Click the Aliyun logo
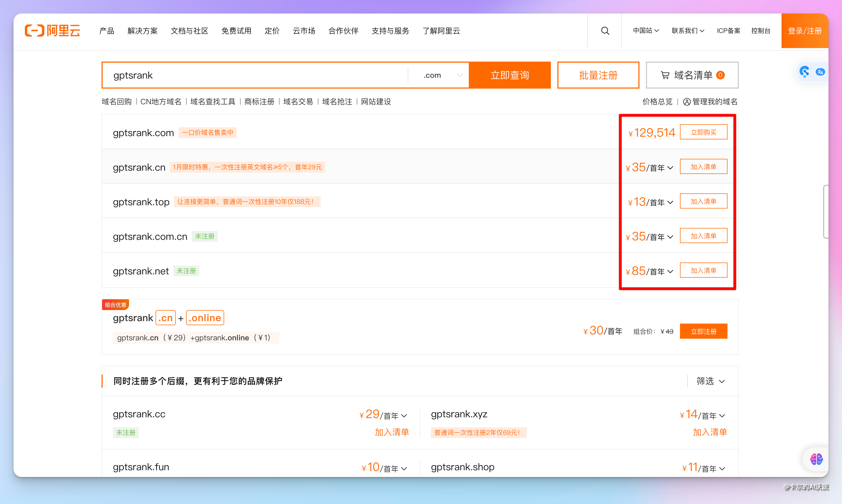Viewport: 842px width, 504px height. pos(53,31)
